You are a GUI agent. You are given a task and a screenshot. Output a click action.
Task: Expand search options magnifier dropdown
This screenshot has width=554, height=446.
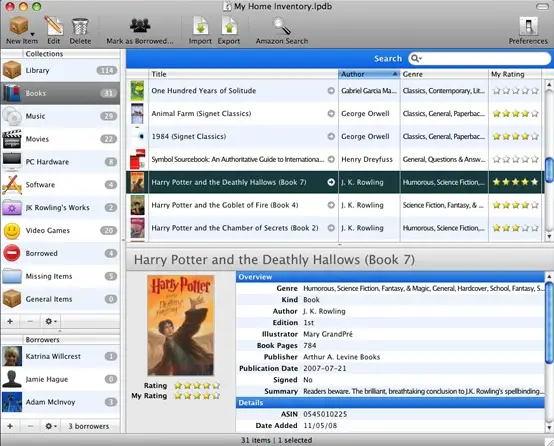[x=417, y=59]
